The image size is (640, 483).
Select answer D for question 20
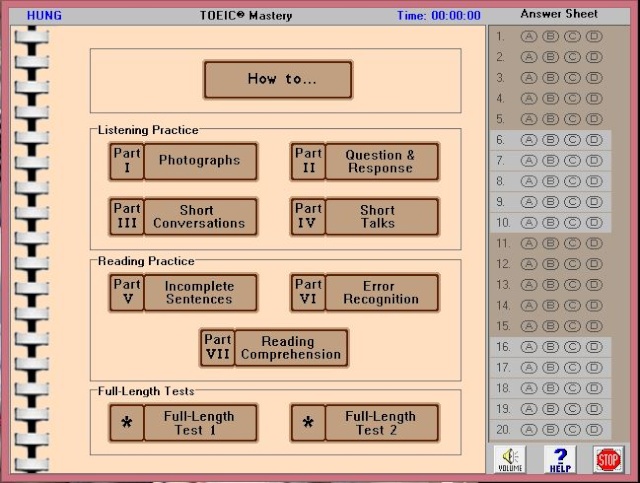[594, 430]
